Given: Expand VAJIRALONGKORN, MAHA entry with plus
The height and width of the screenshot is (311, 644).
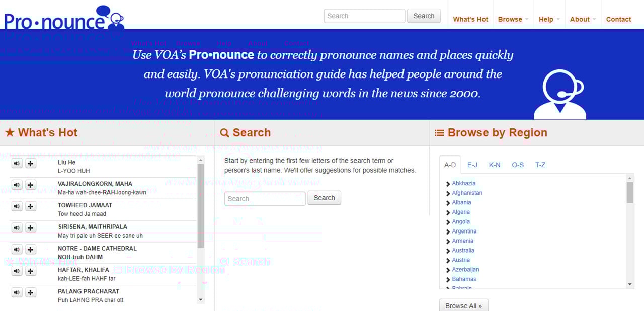Looking at the screenshot, I should 31,185.
